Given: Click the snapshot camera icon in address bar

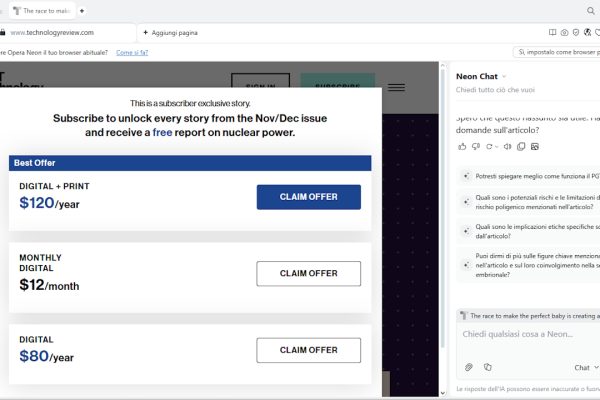Looking at the screenshot, I should point(564,33).
